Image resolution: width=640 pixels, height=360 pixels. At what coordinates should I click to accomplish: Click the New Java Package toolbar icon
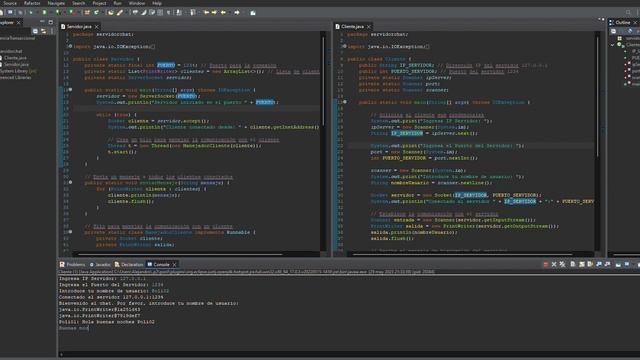87,13
